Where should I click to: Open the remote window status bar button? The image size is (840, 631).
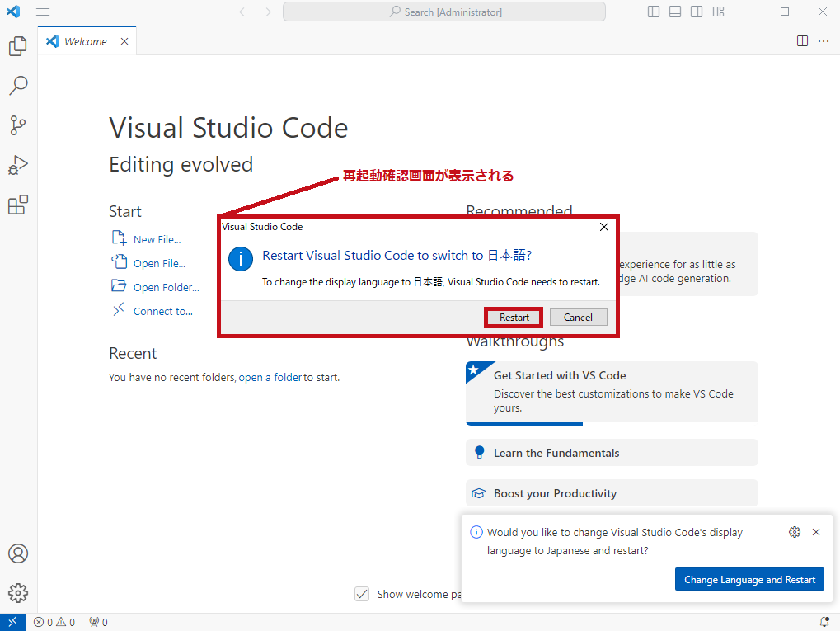click(13, 622)
